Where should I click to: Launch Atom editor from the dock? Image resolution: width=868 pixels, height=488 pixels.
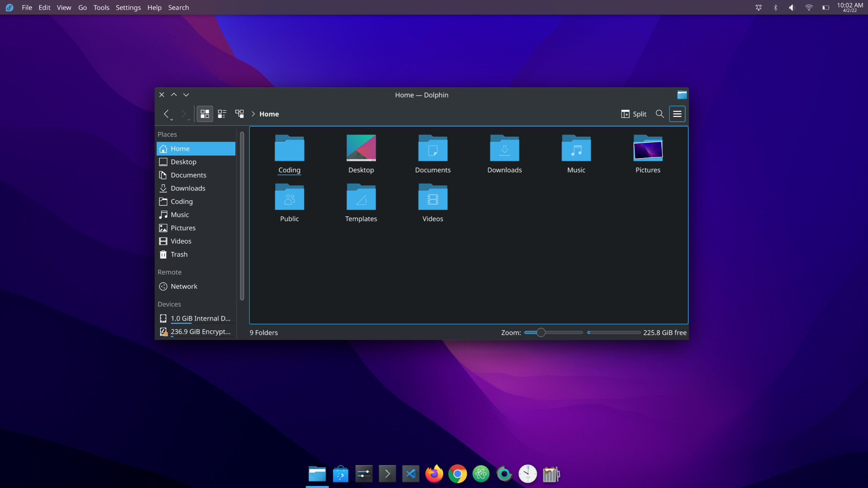pyautogui.click(x=481, y=474)
